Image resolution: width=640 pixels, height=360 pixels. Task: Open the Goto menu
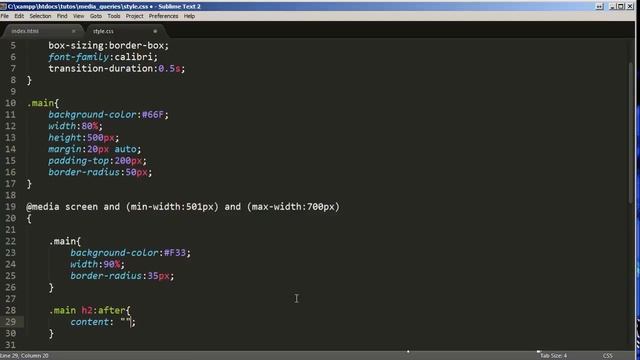[x=96, y=16]
